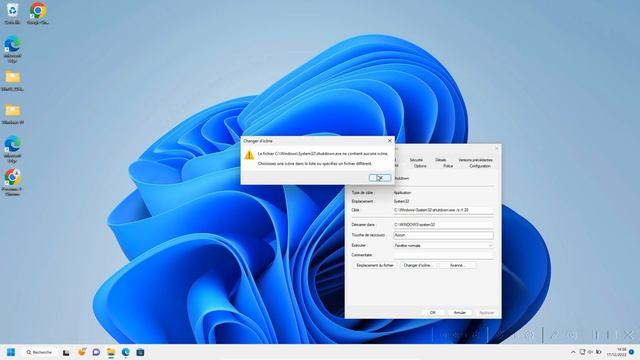
Task: Open the second yellow folder on desktop
Action: (x=12, y=113)
